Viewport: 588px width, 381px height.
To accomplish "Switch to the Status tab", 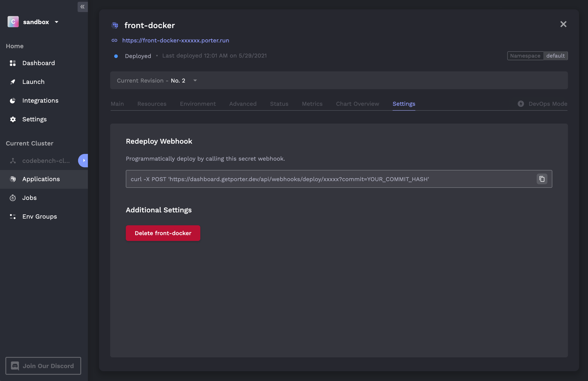I will click(279, 104).
